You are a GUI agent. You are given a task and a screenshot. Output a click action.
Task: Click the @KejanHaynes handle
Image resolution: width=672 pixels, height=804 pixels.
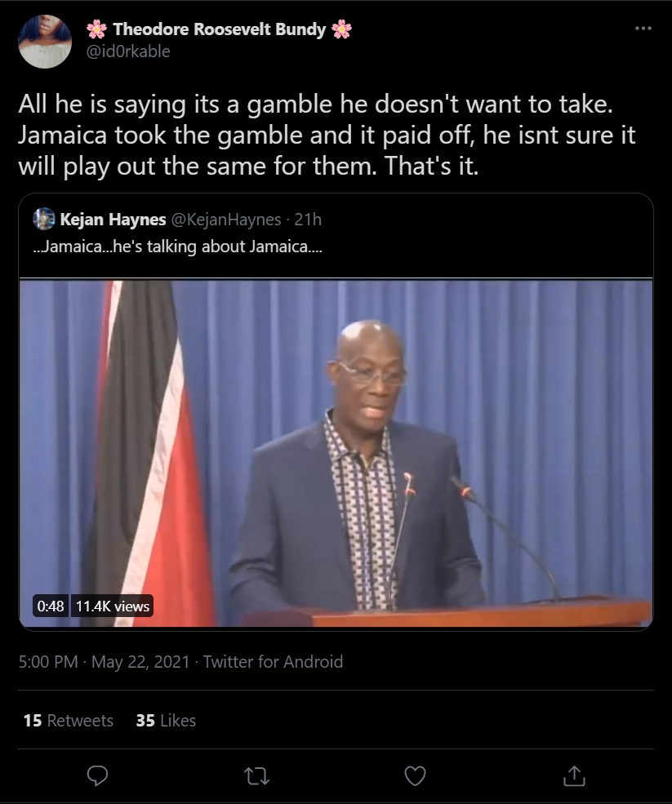coord(225,220)
